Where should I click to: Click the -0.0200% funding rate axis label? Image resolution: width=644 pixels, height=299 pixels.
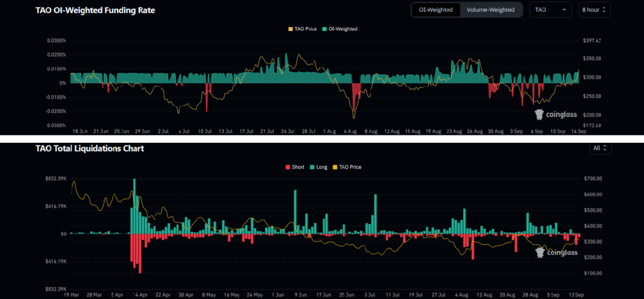pos(56,111)
